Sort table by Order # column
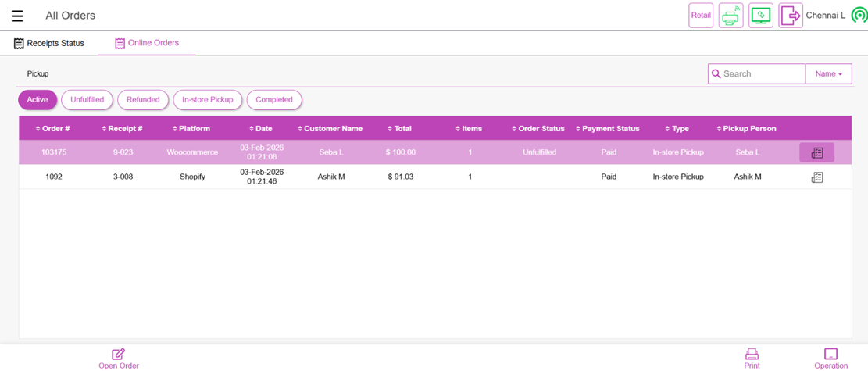 click(52, 129)
